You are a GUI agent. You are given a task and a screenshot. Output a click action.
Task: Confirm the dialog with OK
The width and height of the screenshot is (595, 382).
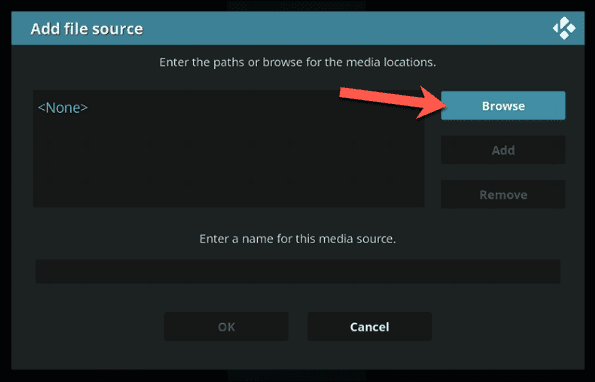226,327
